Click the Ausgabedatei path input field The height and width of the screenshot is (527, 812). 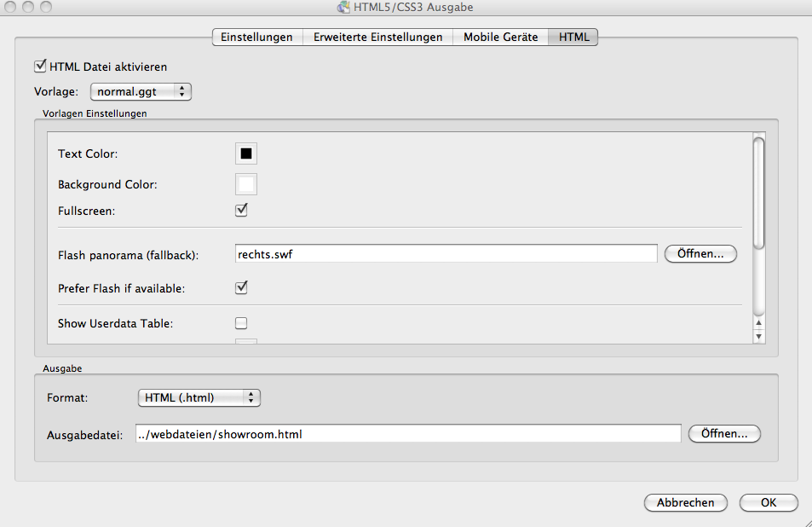click(x=407, y=434)
